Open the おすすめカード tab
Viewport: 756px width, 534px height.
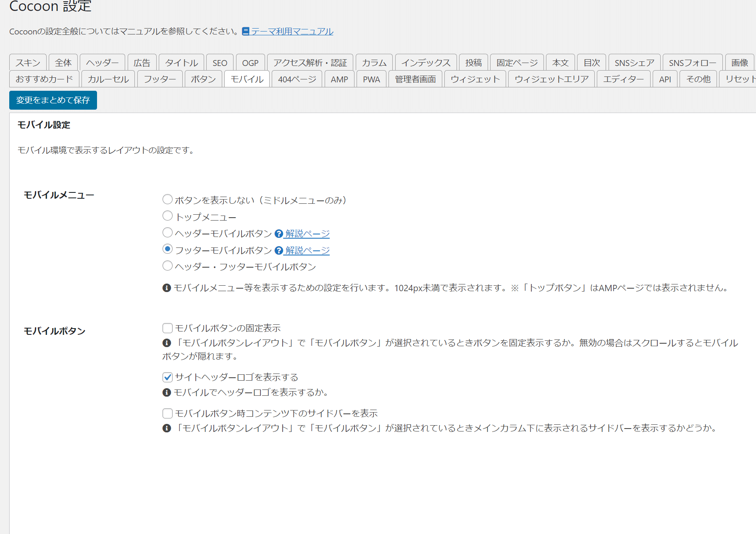[x=44, y=79]
